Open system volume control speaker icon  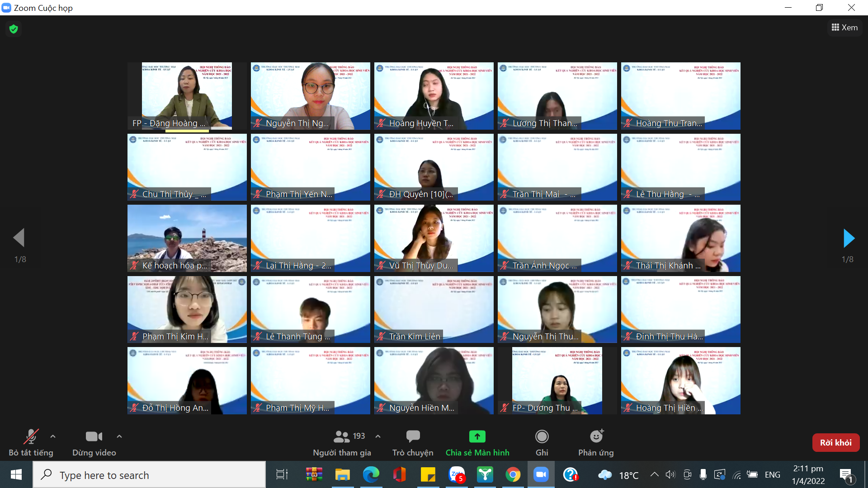click(670, 475)
